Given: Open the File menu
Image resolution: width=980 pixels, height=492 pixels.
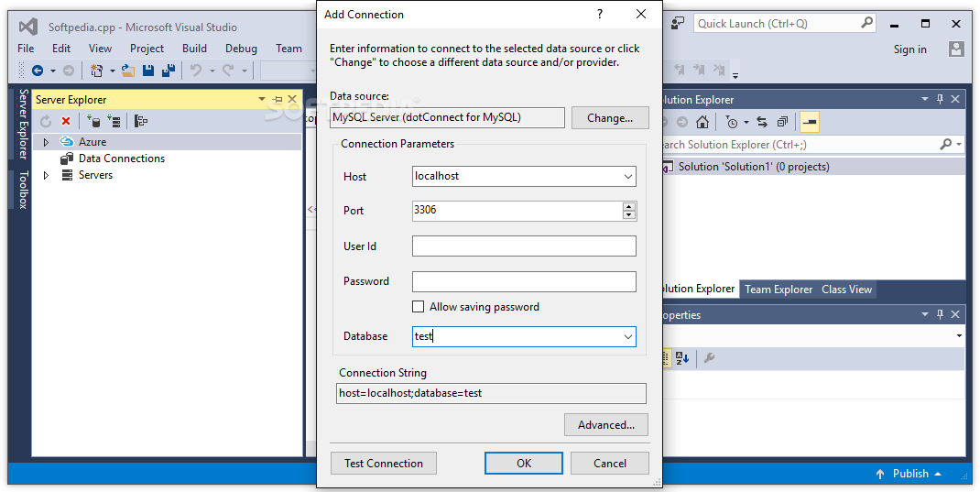Looking at the screenshot, I should [x=27, y=49].
